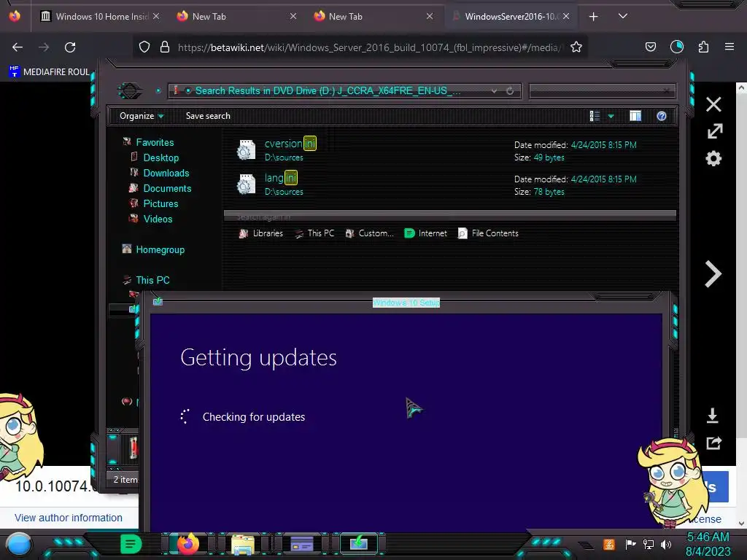This screenshot has width=747, height=560.
Task: Download the image from media viewer
Action: click(x=713, y=415)
